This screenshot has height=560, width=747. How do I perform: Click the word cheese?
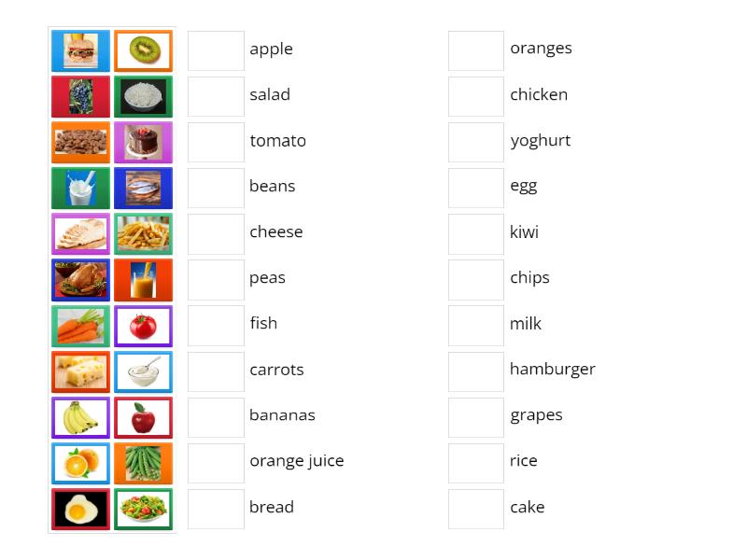275,231
